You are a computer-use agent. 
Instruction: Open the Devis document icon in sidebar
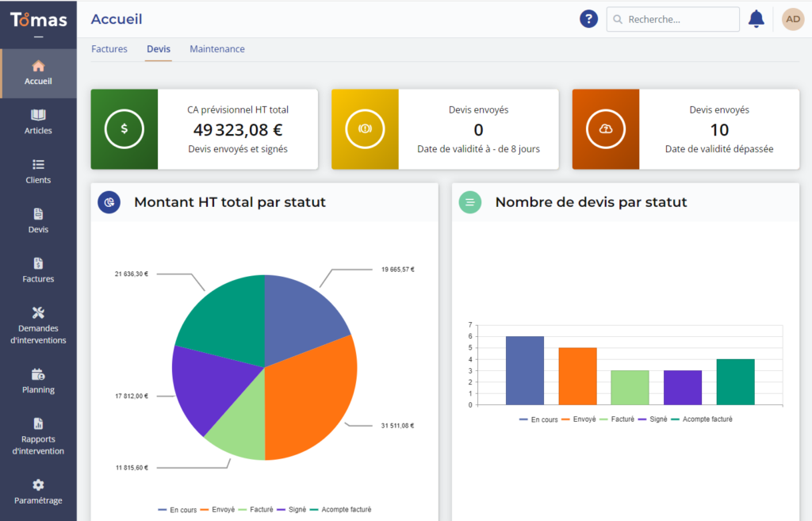(x=38, y=214)
